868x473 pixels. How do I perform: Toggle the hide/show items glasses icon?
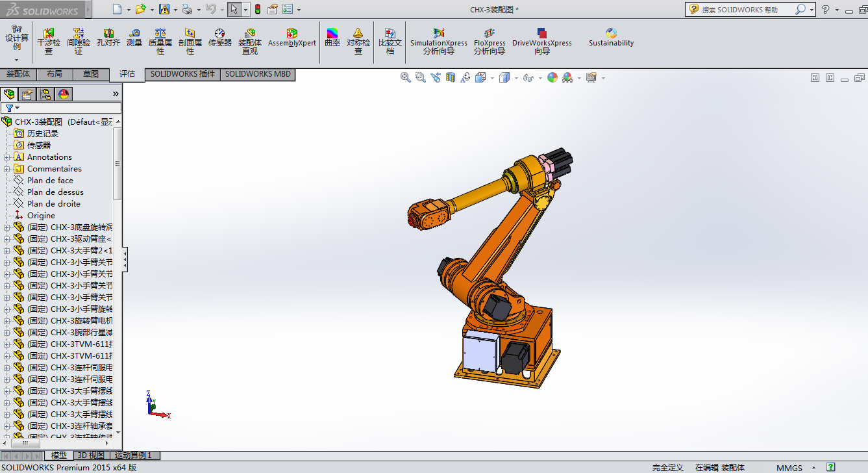528,78
